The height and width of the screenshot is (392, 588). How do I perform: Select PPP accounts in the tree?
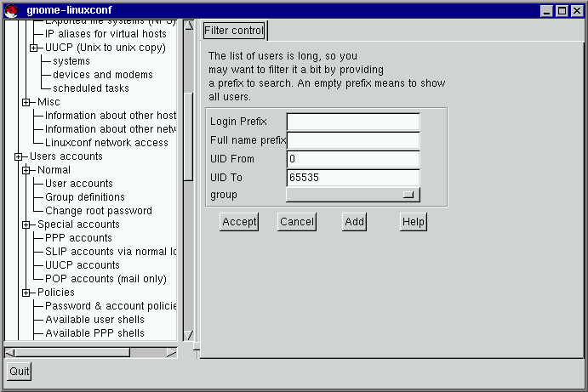[x=78, y=238]
